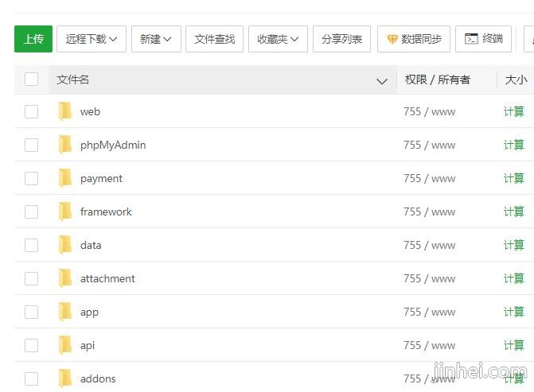Expand the 新建 dropdown menu
The height and width of the screenshot is (392, 534).
tap(156, 39)
